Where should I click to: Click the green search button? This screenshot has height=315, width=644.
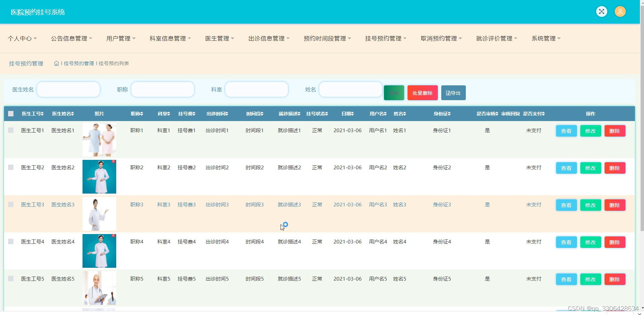(394, 93)
